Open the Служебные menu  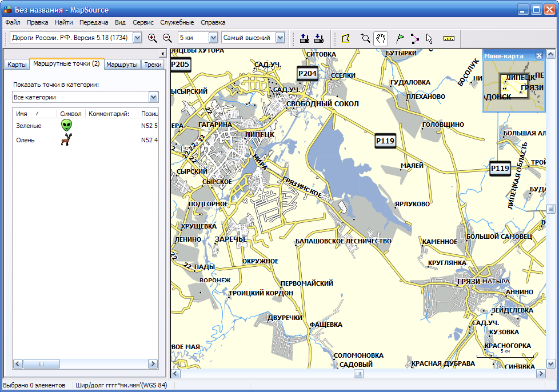[177, 22]
